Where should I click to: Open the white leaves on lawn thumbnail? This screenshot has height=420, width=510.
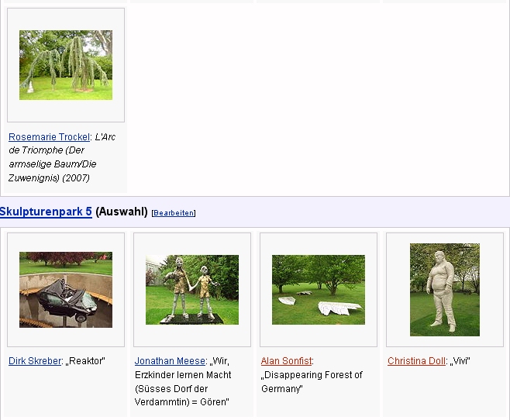coord(319,290)
